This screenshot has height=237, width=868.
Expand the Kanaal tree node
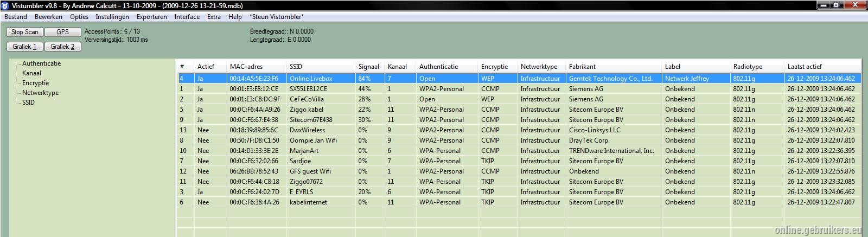(31, 73)
